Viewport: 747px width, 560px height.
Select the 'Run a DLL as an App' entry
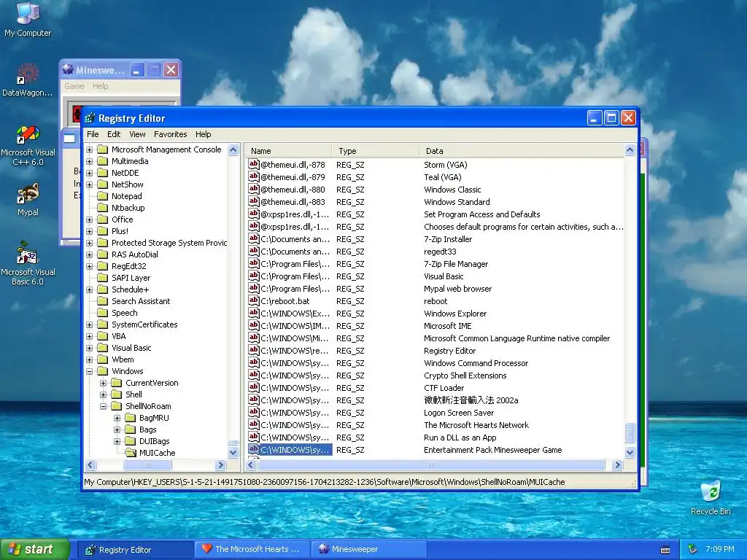(460, 437)
